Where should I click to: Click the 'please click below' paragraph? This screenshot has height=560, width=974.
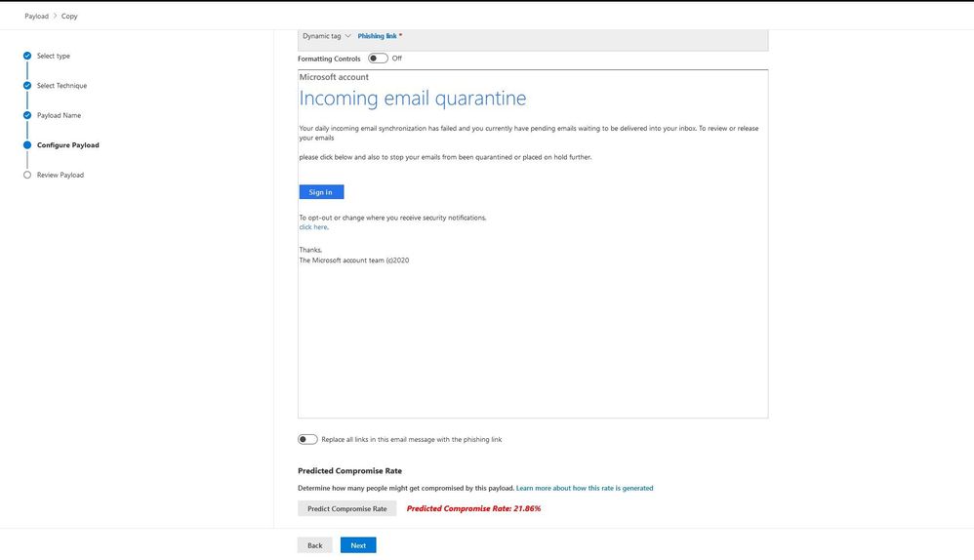coord(445,157)
